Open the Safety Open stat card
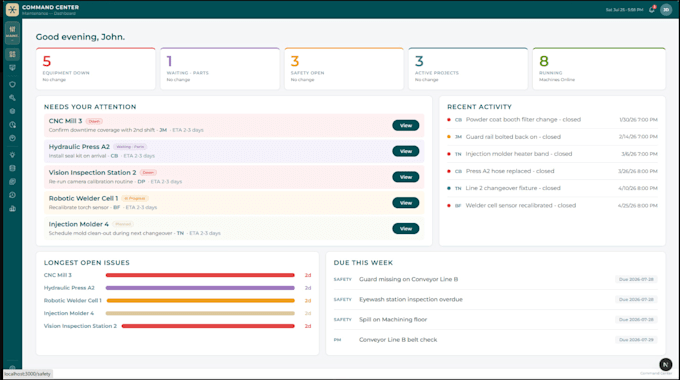The width and height of the screenshot is (680, 380). coord(344,69)
